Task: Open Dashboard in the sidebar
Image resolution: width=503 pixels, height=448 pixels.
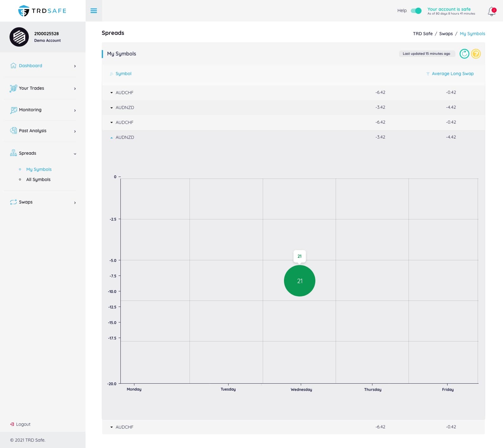Action: pyautogui.click(x=30, y=66)
